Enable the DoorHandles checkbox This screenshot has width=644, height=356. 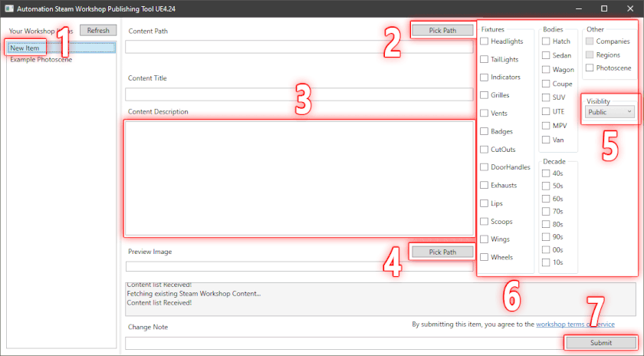485,167
